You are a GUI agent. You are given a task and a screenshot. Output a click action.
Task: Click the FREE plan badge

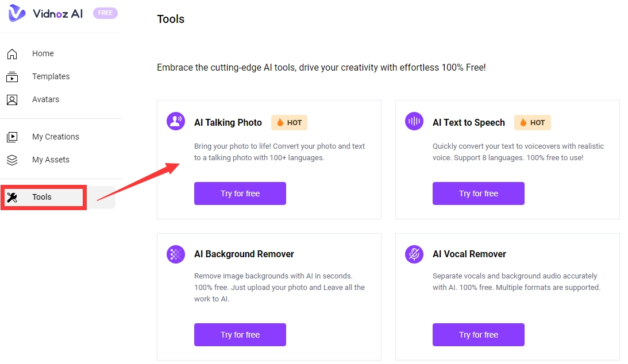point(105,13)
